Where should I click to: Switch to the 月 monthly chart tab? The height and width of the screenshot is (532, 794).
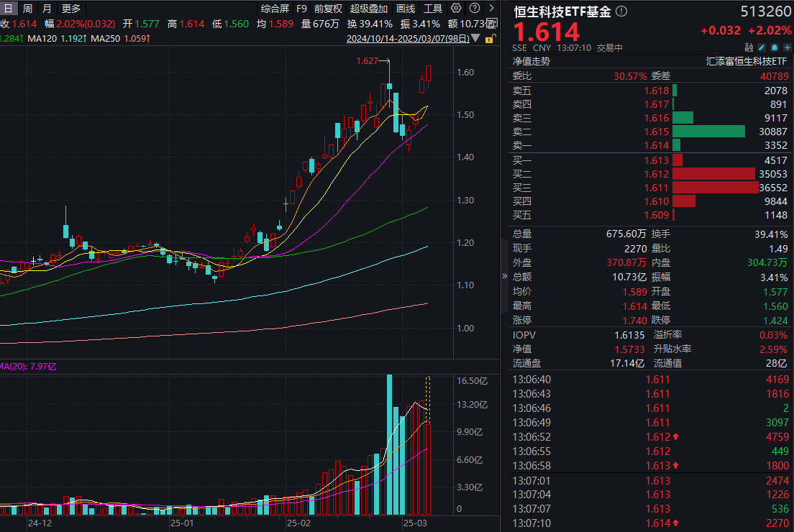coord(46,9)
